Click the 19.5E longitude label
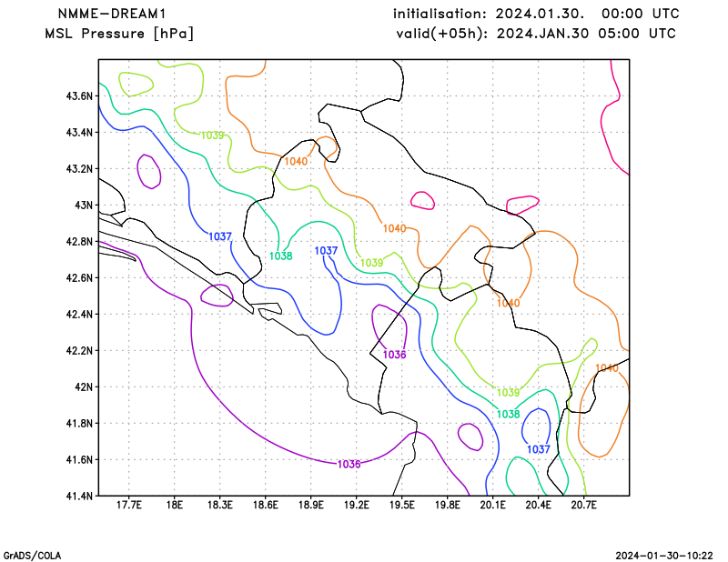Viewport: 728px width, 562px height. [x=402, y=505]
